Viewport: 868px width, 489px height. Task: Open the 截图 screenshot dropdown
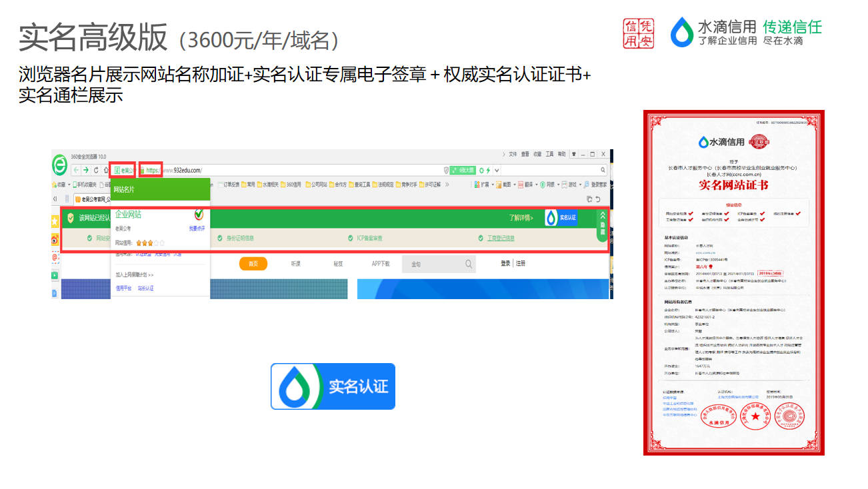(x=507, y=185)
